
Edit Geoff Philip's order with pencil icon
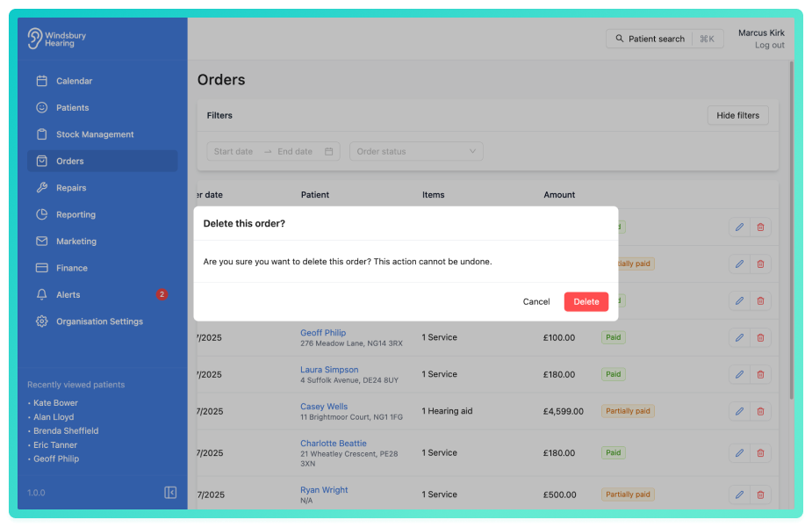[x=739, y=338]
